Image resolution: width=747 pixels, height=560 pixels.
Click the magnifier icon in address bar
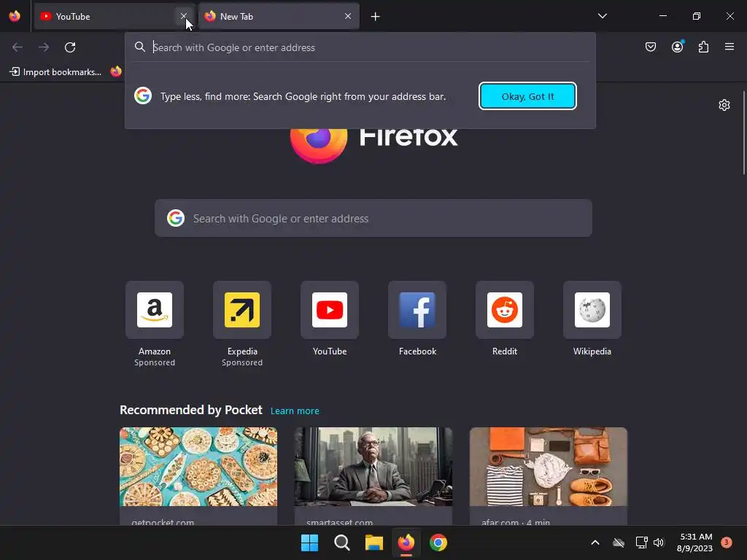click(x=139, y=47)
